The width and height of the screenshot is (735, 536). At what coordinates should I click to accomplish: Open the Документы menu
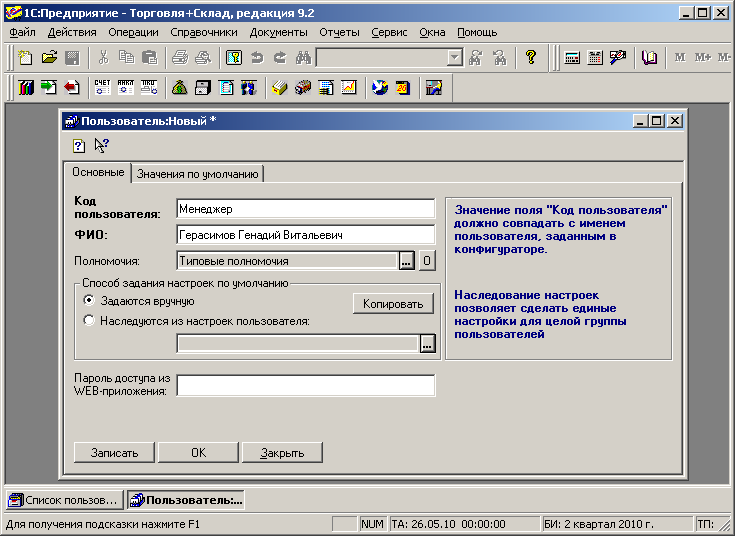pos(278,32)
